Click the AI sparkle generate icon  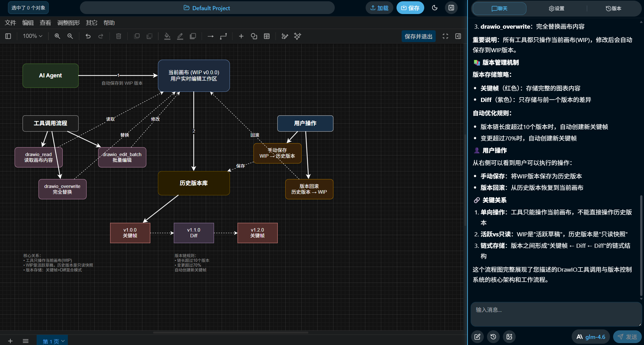click(x=297, y=36)
